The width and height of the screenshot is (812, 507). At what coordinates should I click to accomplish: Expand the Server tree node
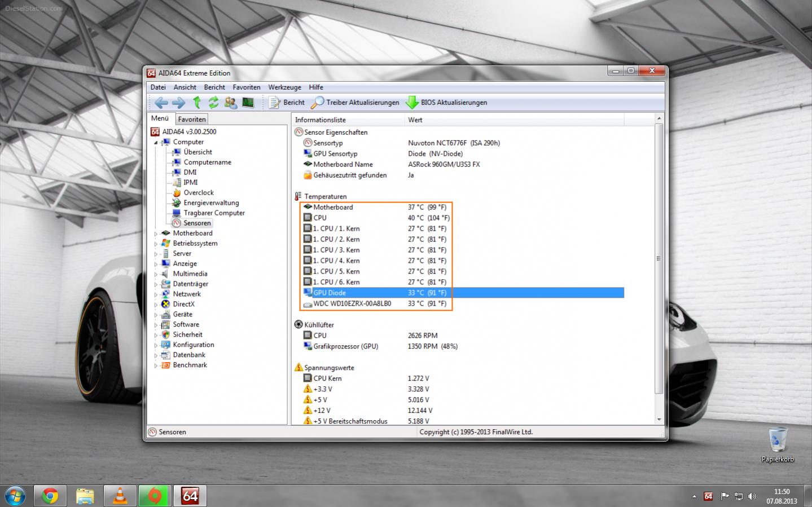point(156,254)
